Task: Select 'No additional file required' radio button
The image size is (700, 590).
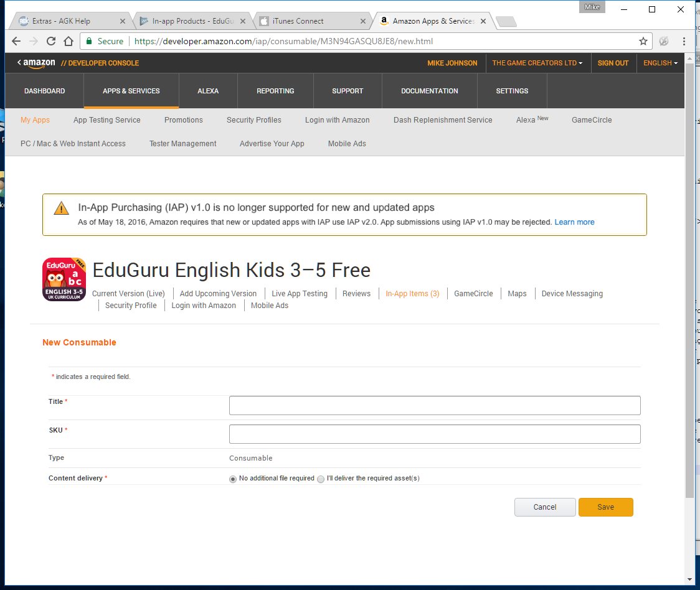Action: click(x=233, y=479)
